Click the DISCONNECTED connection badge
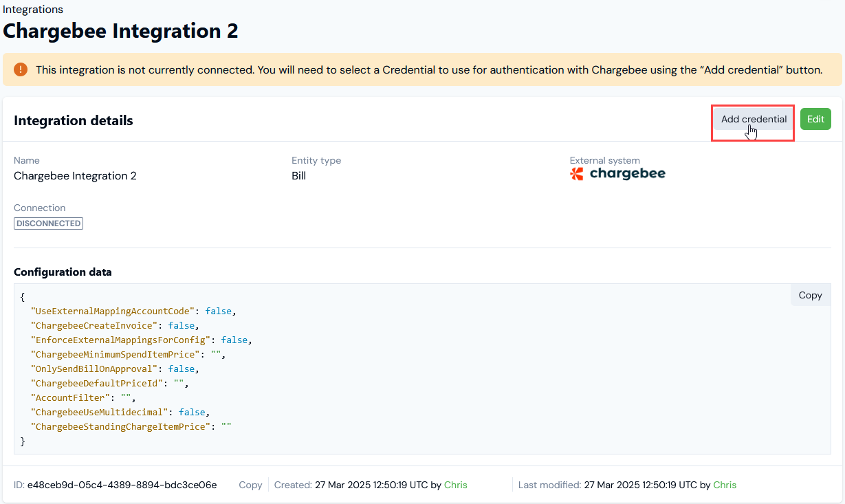Screen dimensions: 845x504 click(48, 223)
